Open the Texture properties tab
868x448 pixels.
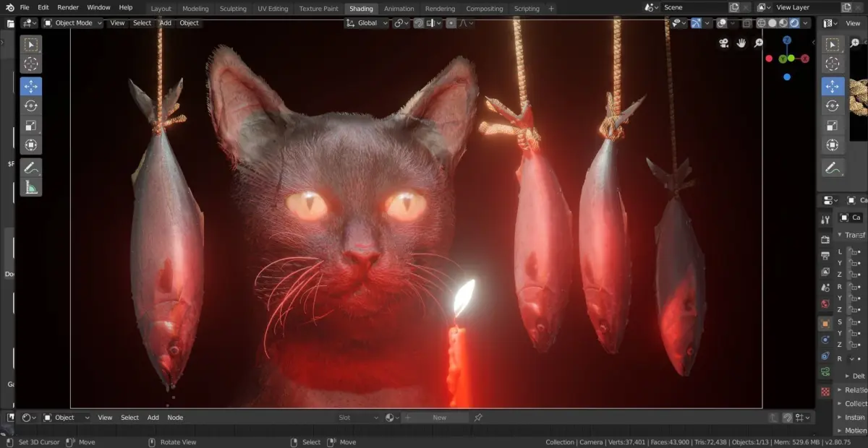click(x=825, y=391)
